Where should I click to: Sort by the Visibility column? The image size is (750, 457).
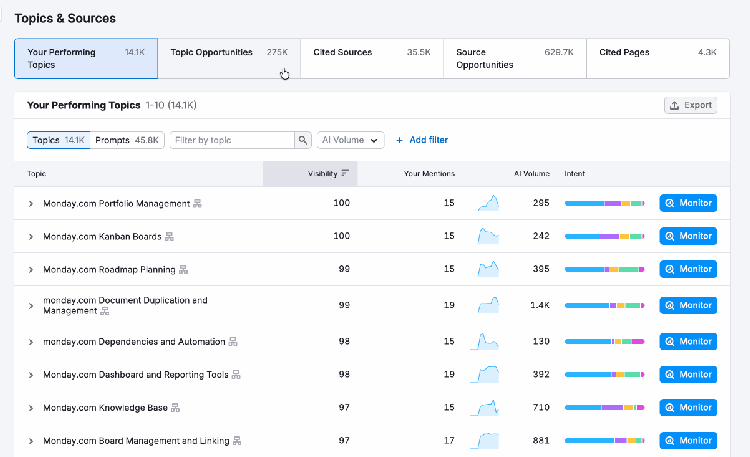click(x=310, y=174)
